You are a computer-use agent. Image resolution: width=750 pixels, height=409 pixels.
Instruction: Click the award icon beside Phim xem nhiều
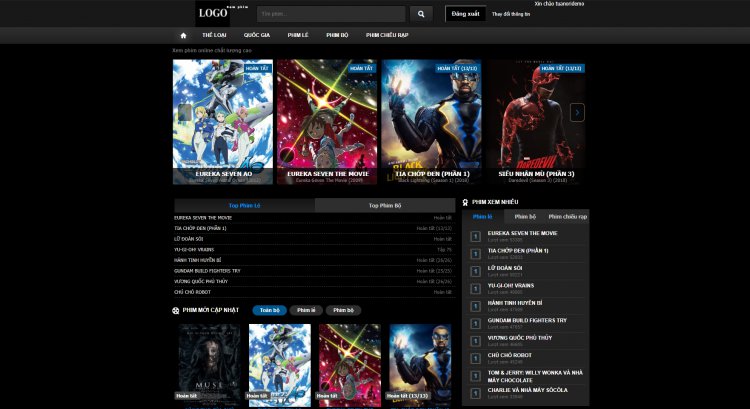pyautogui.click(x=465, y=202)
